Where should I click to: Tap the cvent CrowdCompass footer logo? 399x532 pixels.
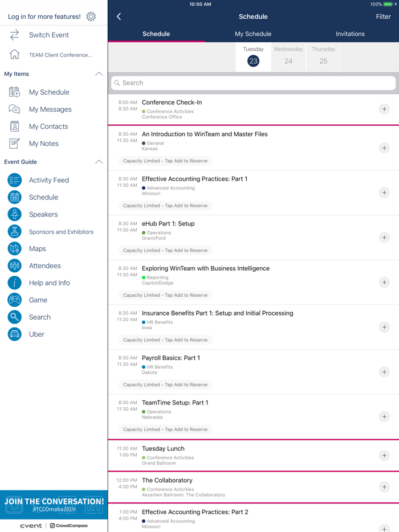coord(54,526)
